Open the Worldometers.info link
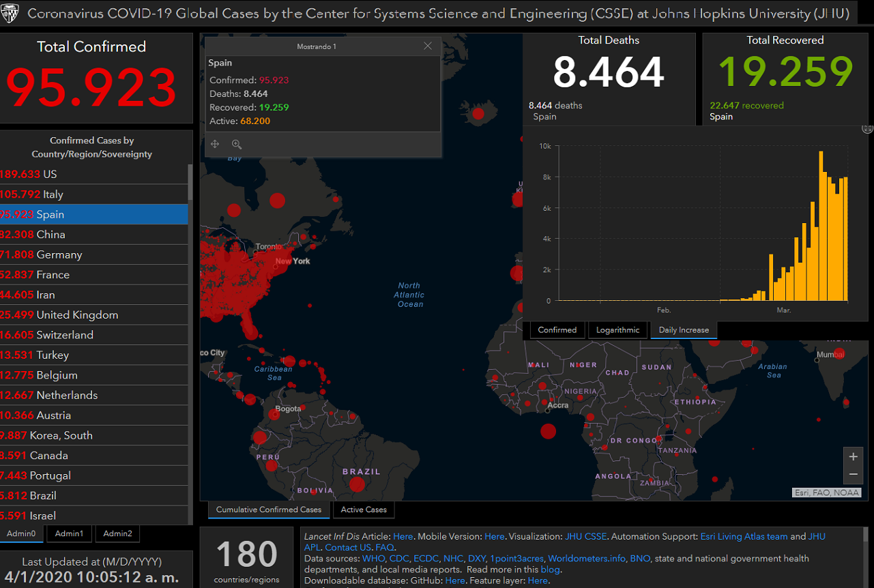Viewport: 874px width, 588px height. pos(588,559)
